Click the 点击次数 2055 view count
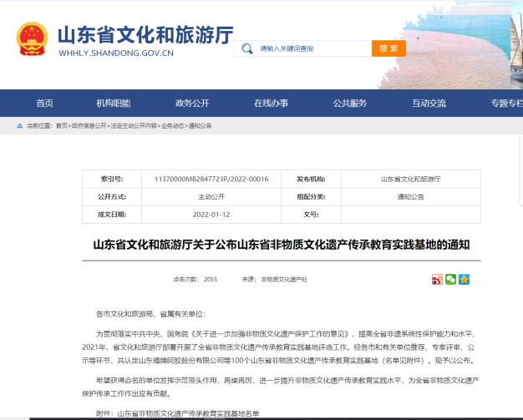The image size is (523, 420). [x=195, y=280]
